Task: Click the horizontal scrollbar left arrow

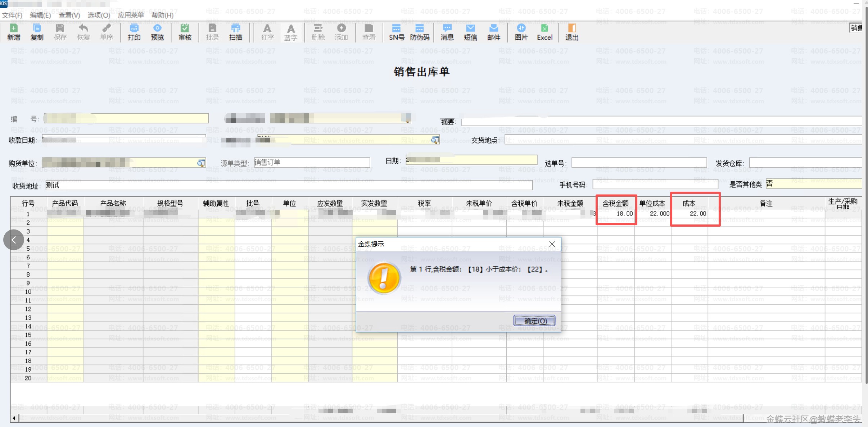Action: pyautogui.click(x=14, y=418)
